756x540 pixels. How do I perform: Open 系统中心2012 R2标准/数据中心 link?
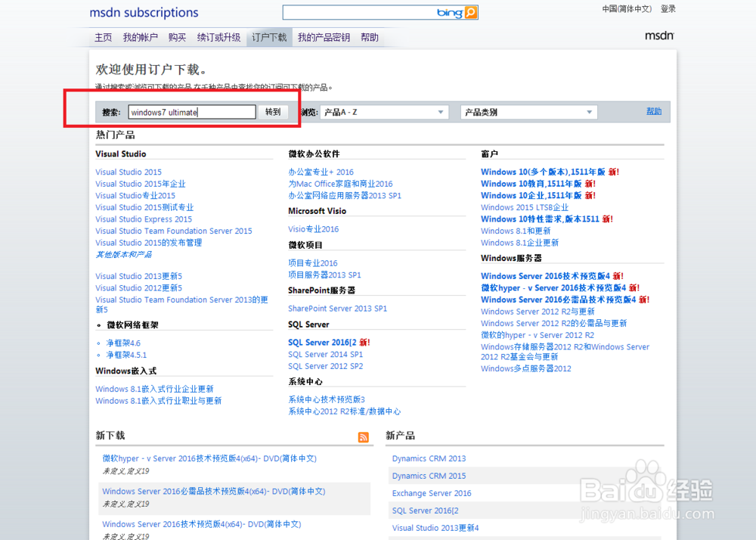coord(344,411)
